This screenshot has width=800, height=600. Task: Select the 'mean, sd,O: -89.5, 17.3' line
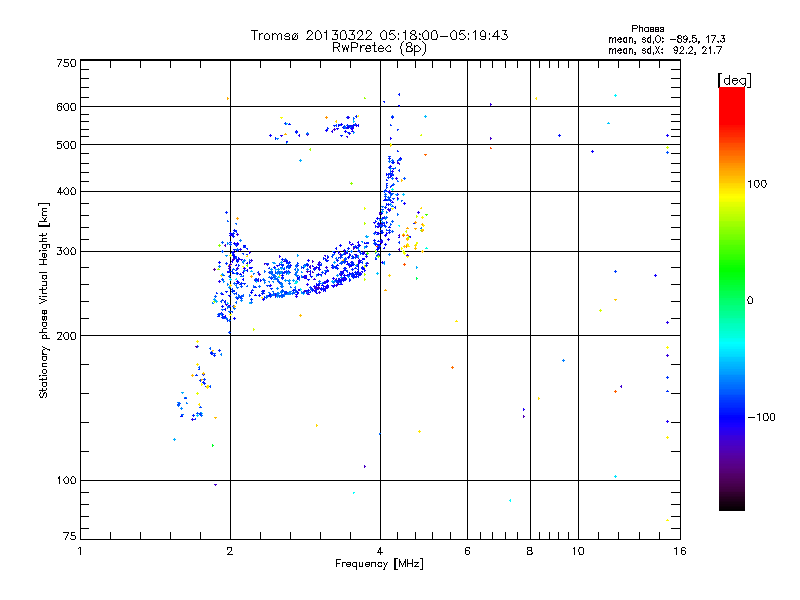click(666, 39)
